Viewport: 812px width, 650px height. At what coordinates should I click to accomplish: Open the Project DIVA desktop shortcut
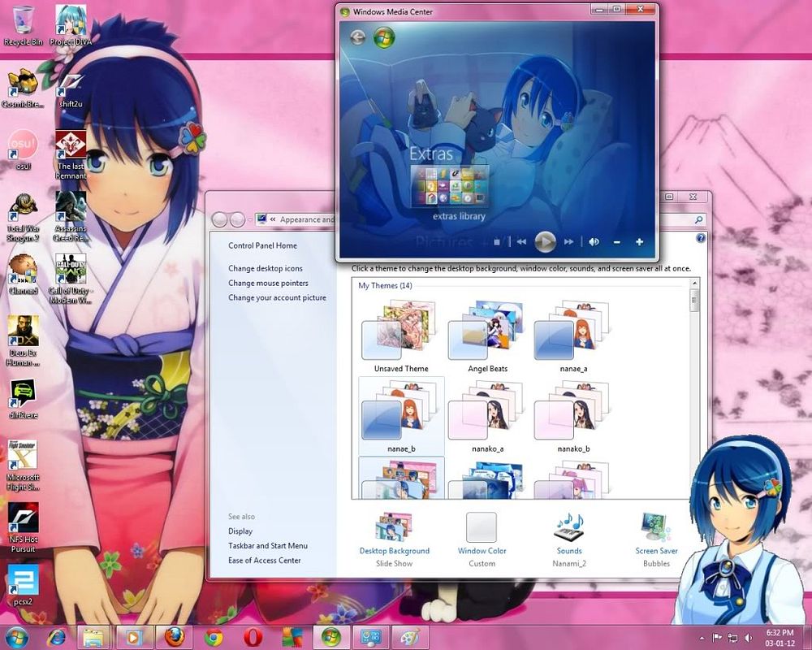tap(71, 25)
